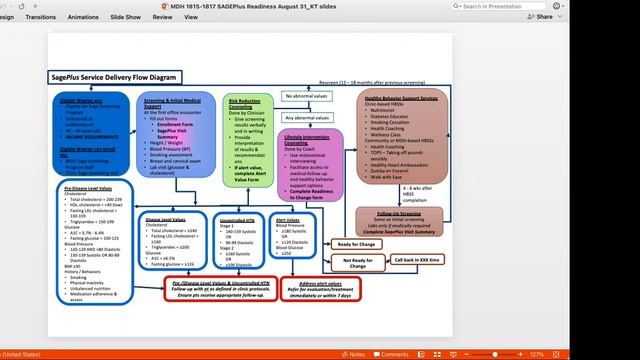Image resolution: width=640 pixels, height=360 pixels.
Task: Click the 127% zoom level
Action: pyautogui.click(x=537, y=354)
